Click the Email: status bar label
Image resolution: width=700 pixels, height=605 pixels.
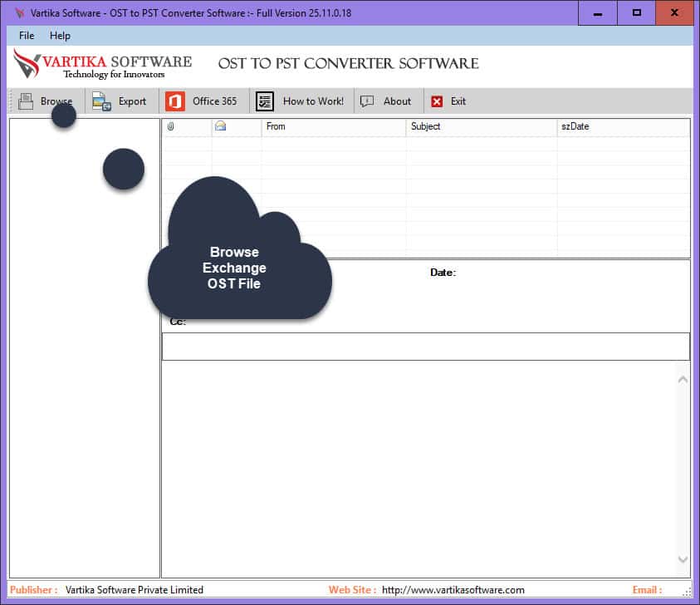[647, 590]
